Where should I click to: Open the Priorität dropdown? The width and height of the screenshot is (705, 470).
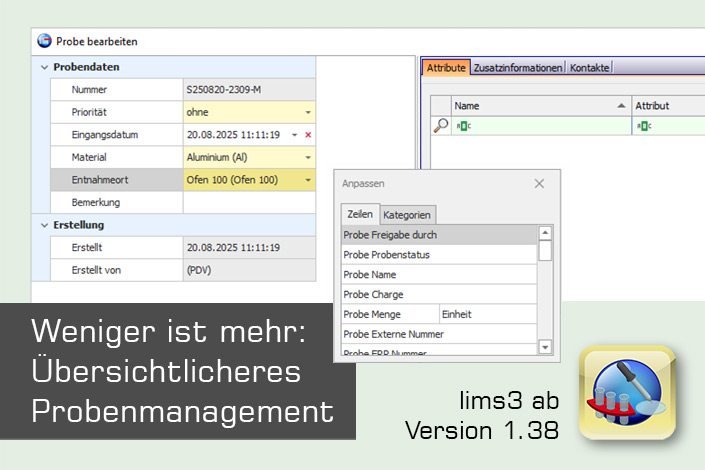coord(308,112)
